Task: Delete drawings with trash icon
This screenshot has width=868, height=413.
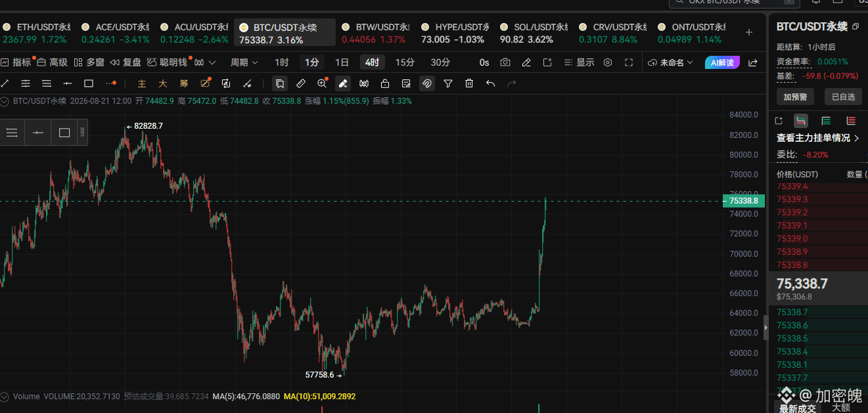Action: click(469, 83)
